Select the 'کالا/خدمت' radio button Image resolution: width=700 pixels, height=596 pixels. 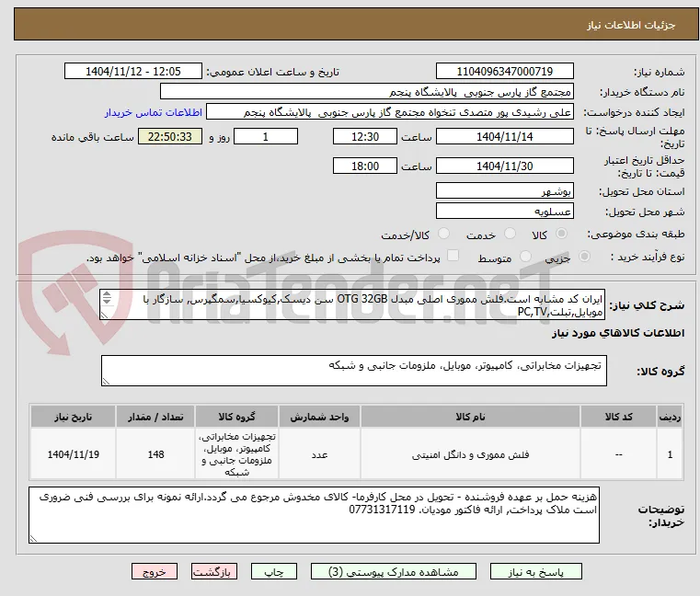[x=443, y=234]
